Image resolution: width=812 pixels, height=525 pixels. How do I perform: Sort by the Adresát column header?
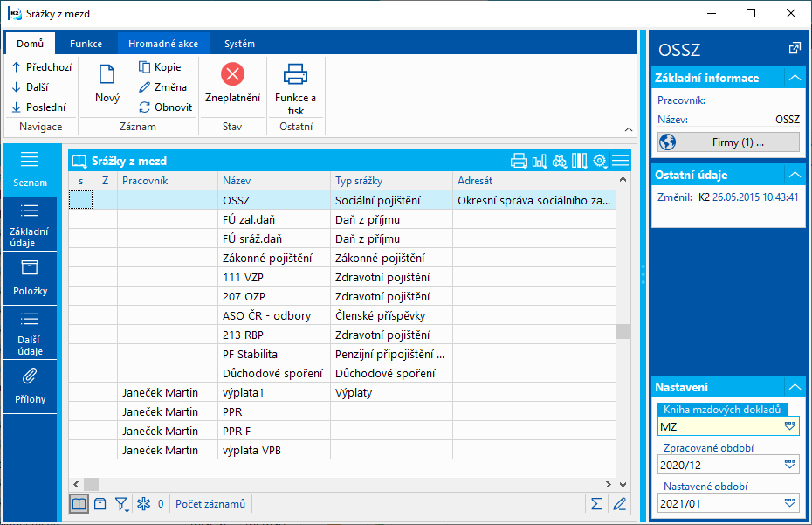[x=534, y=180]
